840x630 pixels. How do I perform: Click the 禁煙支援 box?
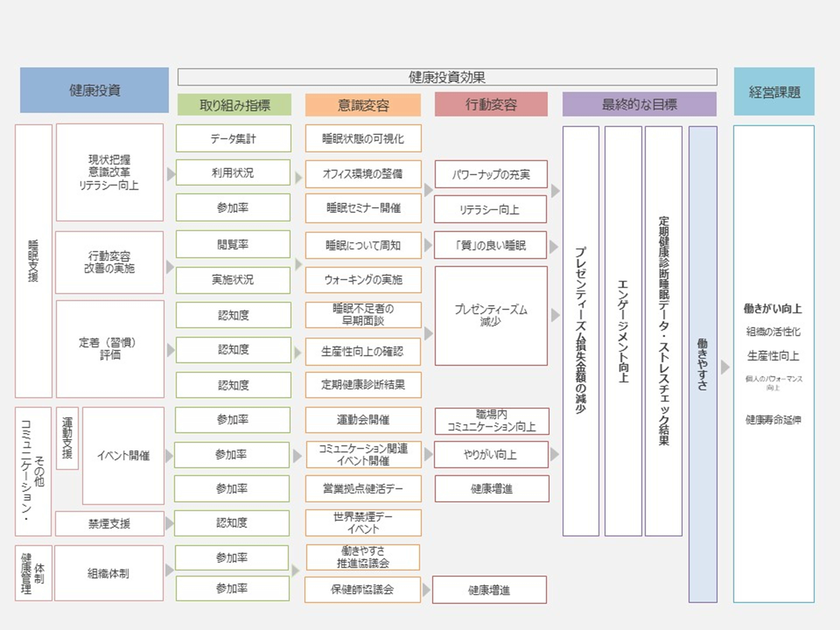pyautogui.click(x=110, y=524)
